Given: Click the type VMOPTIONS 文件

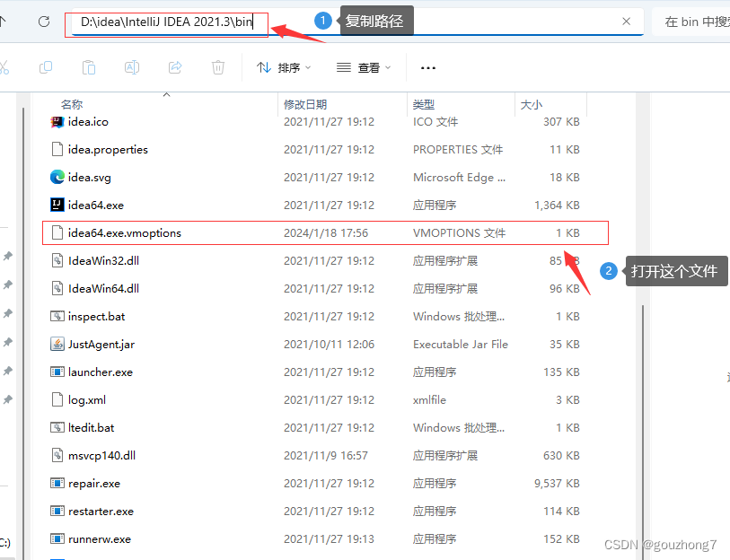Looking at the screenshot, I should [459, 232].
